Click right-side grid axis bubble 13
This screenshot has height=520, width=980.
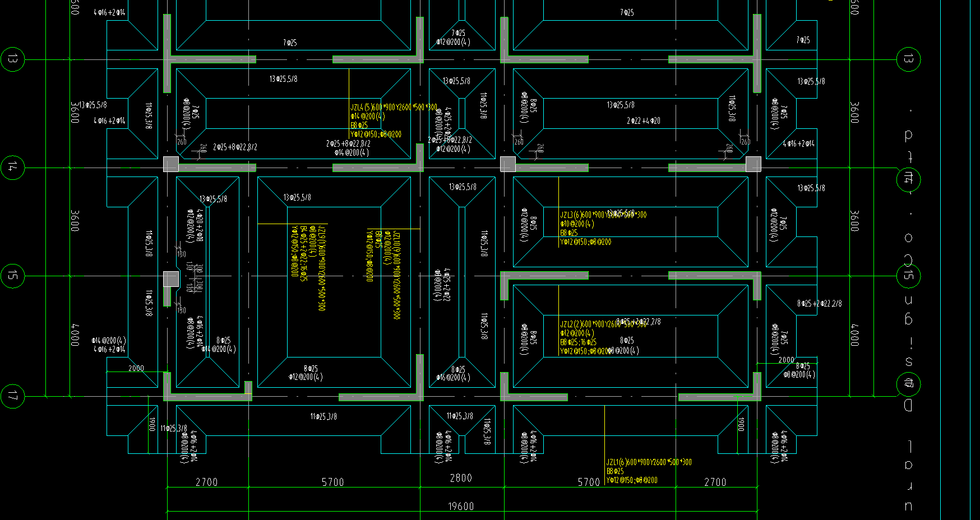(909, 59)
